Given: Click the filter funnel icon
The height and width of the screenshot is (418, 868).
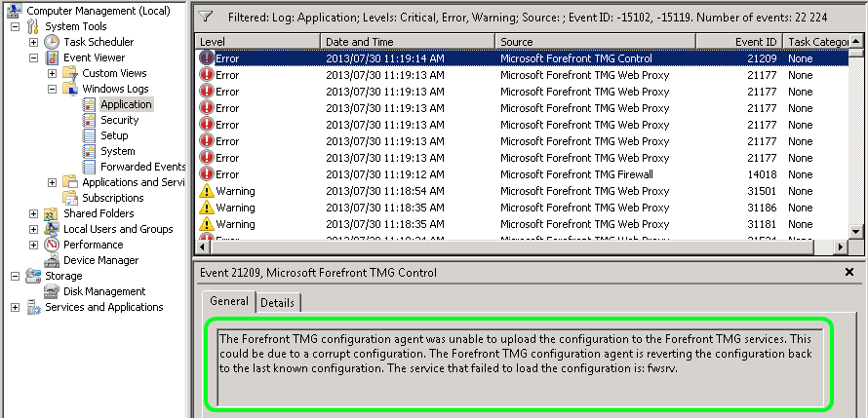Looking at the screenshot, I should pyautogui.click(x=206, y=17).
